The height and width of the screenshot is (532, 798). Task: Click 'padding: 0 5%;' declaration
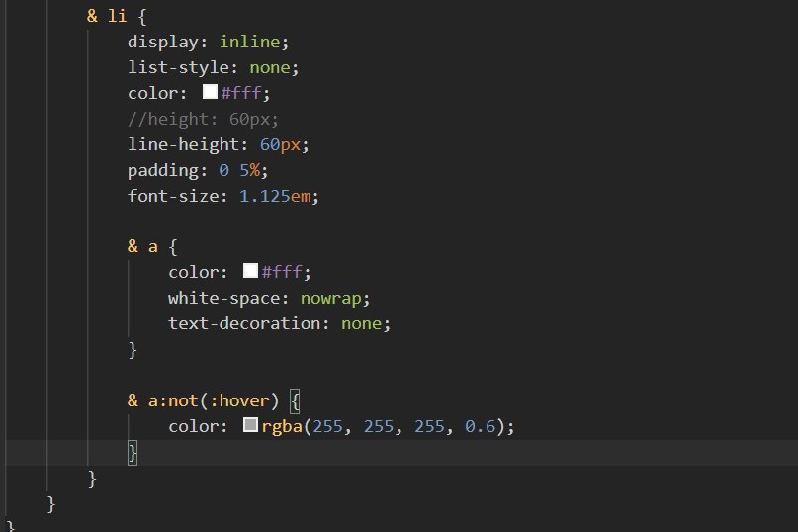tap(198, 170)
